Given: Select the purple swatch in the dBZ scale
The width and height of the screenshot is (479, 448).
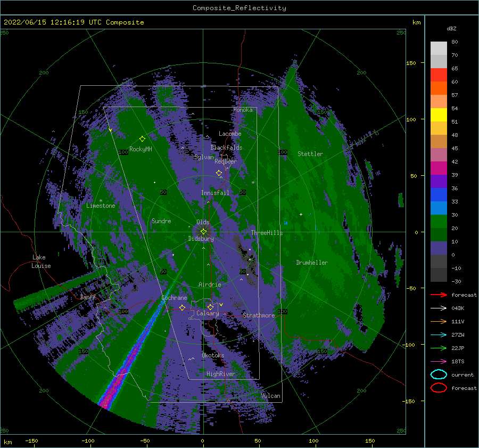Looking at the screenshot, I should point(439,182).
